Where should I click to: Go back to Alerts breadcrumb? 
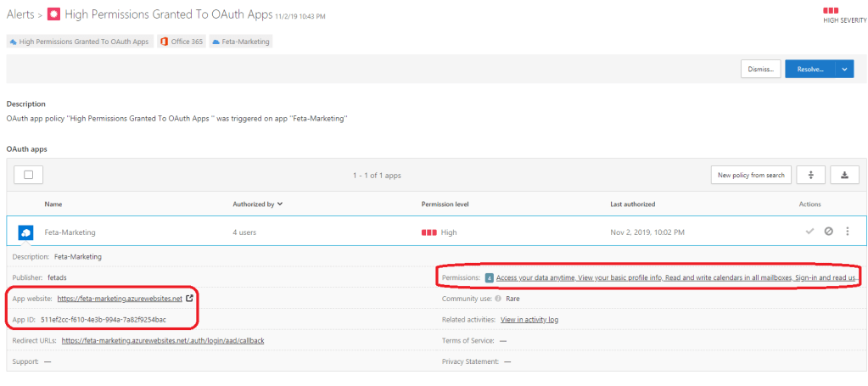[20, 15]
